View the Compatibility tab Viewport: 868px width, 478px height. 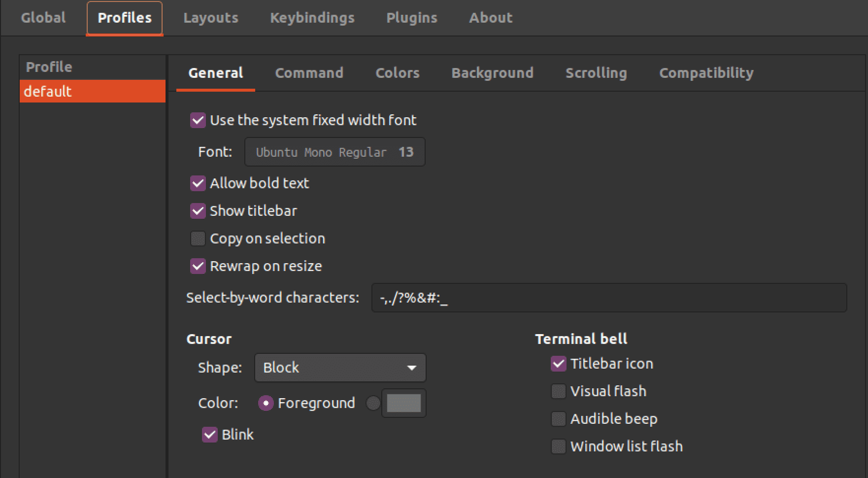tap(706, 73)
